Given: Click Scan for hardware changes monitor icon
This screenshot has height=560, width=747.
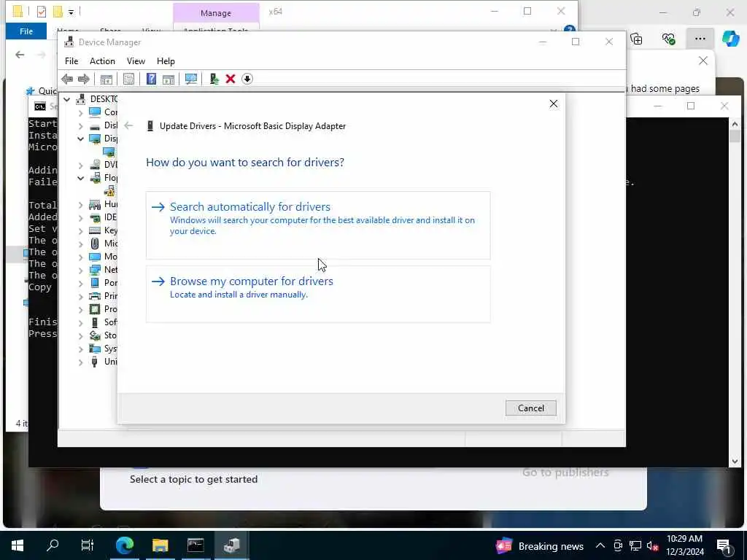Looking at the screenshot, I should [191, 79].
